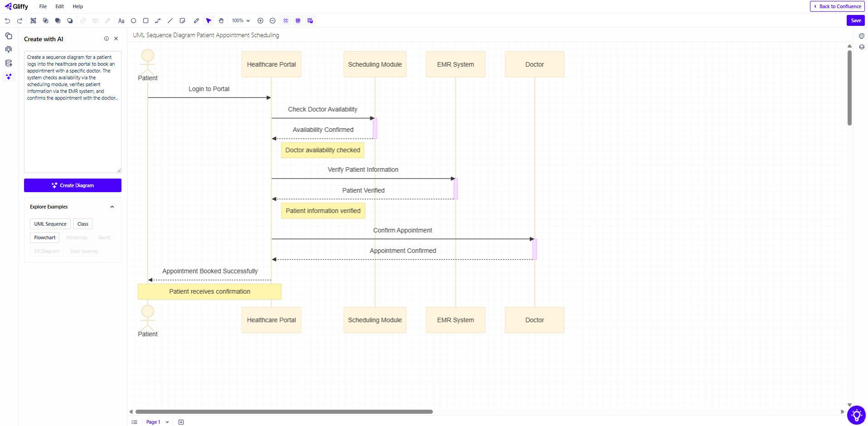The width and height of the screenshot is (868, 426).
Task: Select the Connector tool
Action: (x=158, y=21)
